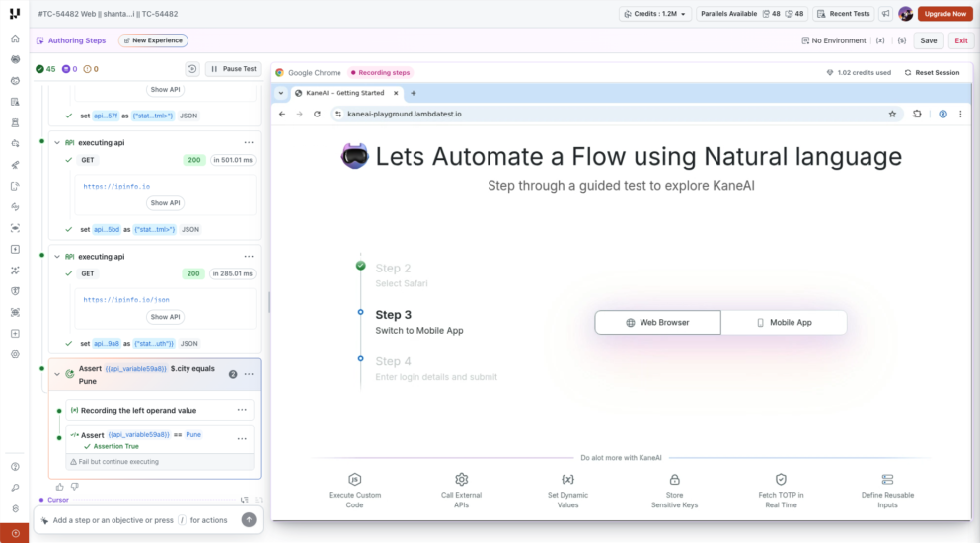
Task: Collapse the executing api step with 501.01 ms
Action: [x=57, y=142]
